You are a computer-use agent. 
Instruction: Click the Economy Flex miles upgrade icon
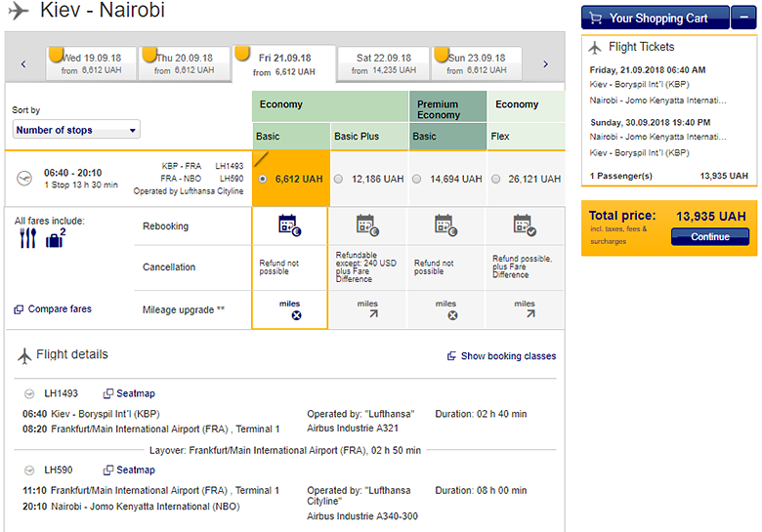(525, 314)
